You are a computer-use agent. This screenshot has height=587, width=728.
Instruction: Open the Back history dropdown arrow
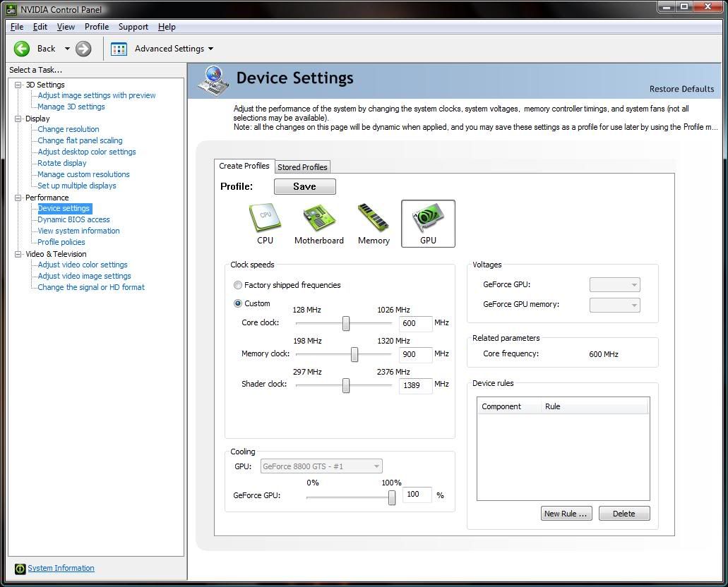coord(67,49)
